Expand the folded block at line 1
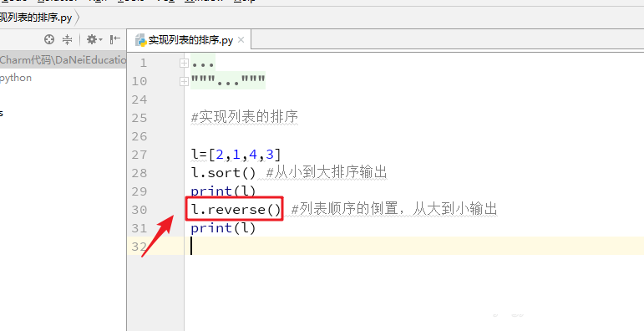Screen dimensions: 644x331 click(x=184, y=64)
